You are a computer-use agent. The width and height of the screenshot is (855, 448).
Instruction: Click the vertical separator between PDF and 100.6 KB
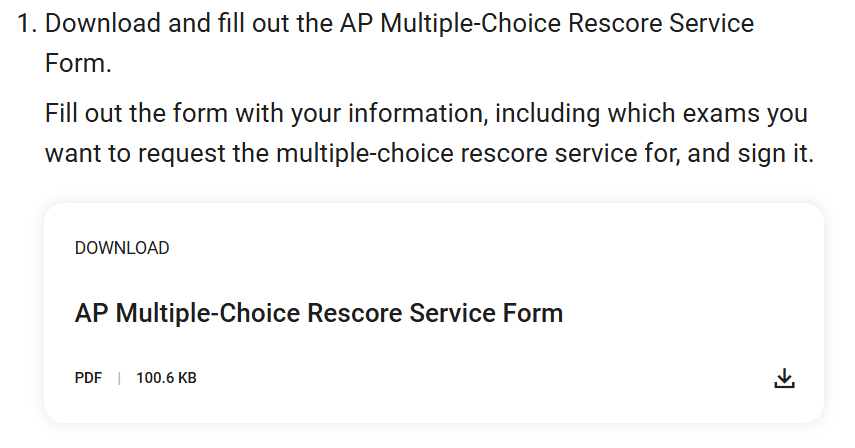coord(119,378)
